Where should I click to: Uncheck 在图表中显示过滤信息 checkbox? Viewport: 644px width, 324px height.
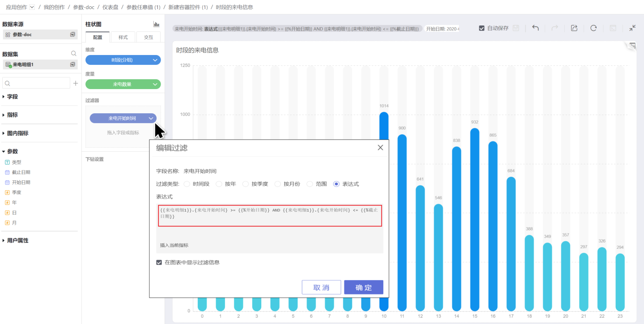159,263
